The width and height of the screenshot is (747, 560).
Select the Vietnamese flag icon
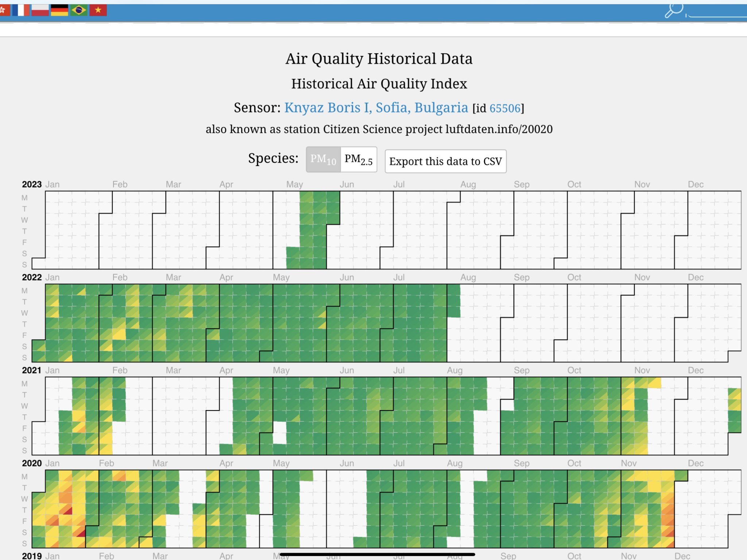(98, 10)
